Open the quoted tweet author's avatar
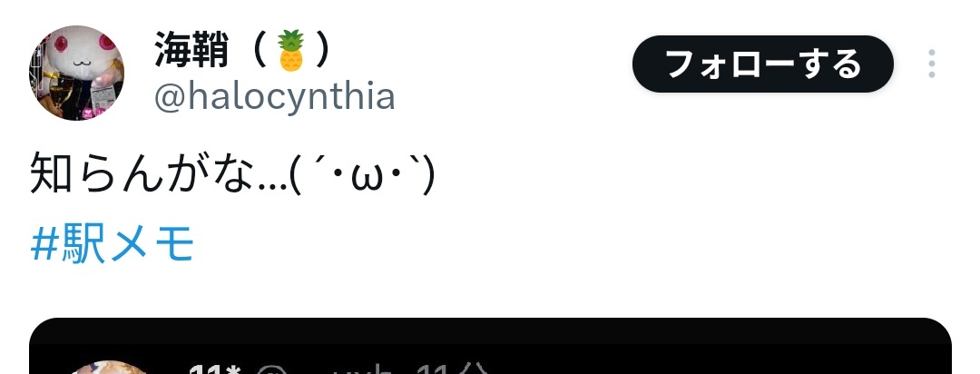Screen dimensions: 980x374 click(x=106, y=367)
